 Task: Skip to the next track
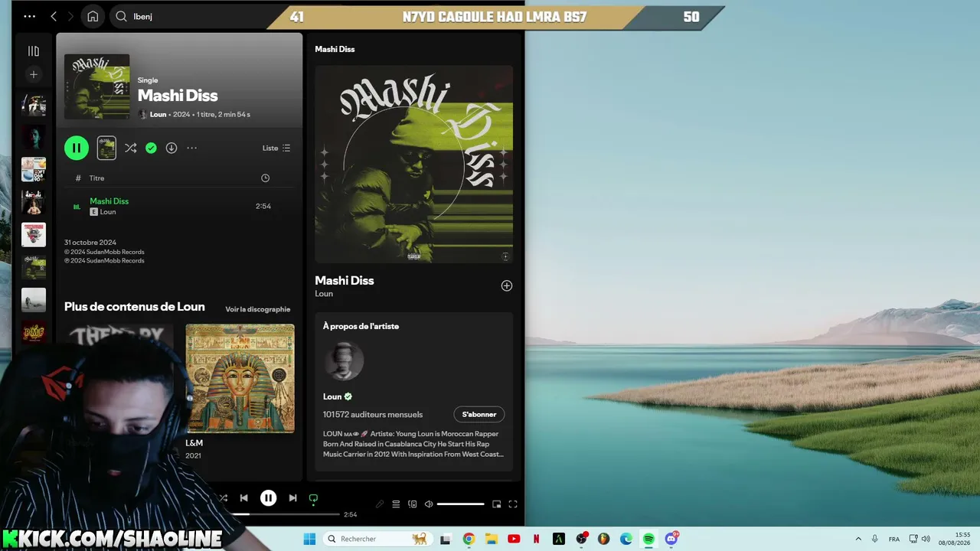[292, 498]
